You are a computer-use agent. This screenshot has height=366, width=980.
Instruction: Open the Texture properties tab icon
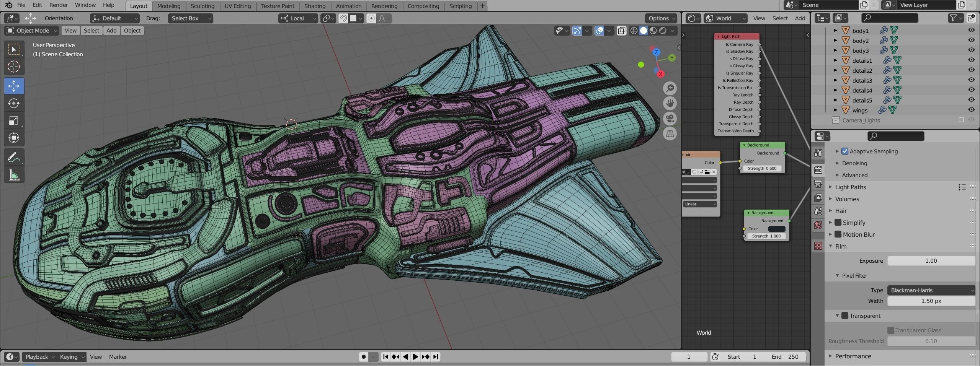pyautogui.click(x=818, y=246)
